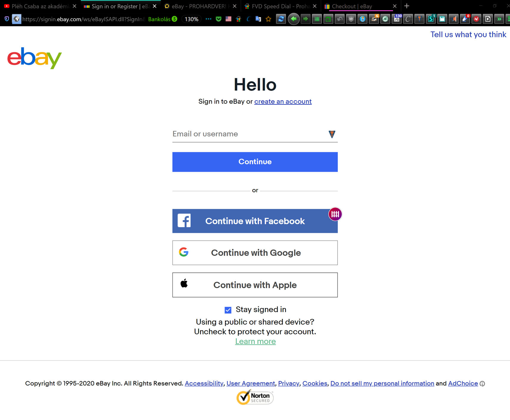Click the Norton Secured seal
Image resolution: width=510 pixels, height=420 pixels.
point(255,397)
